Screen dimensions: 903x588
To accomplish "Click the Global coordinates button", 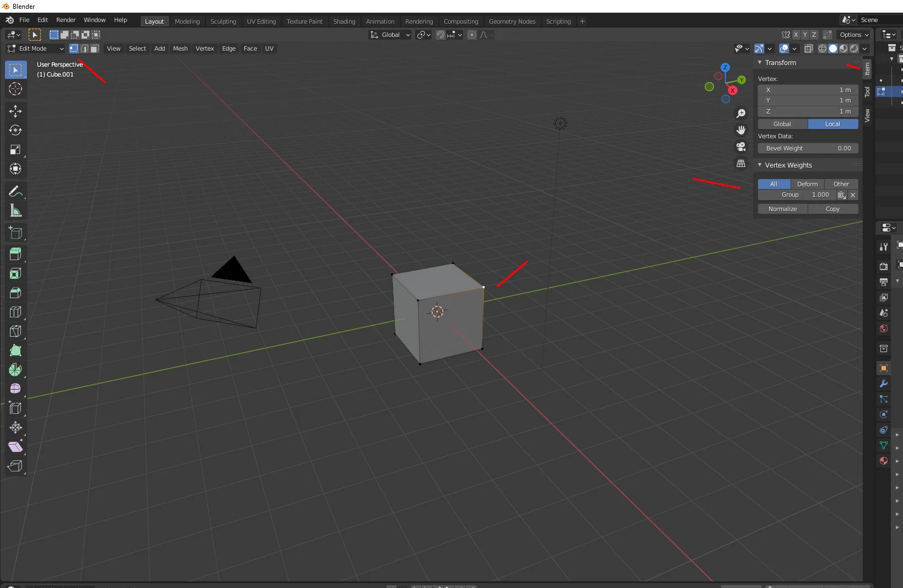I will tap(783, 124).
